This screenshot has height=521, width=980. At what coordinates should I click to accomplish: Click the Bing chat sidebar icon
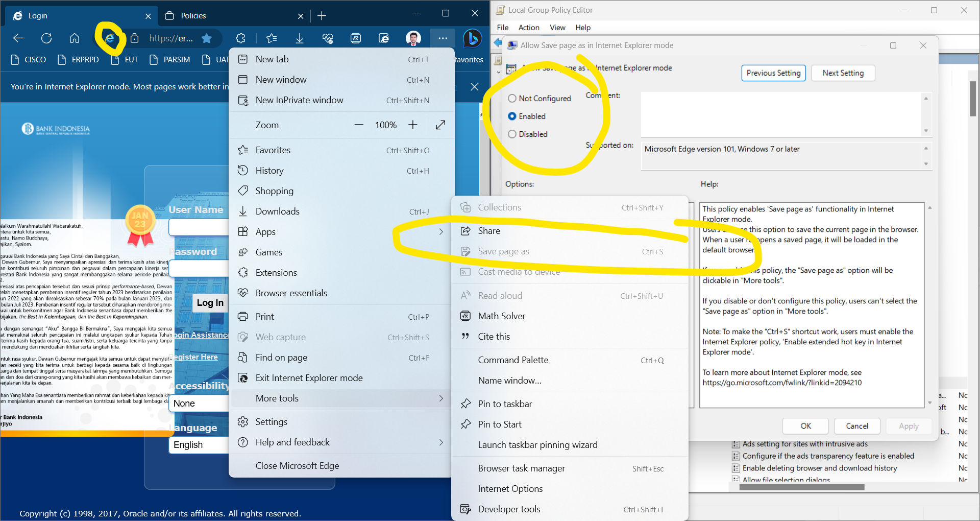(473, 38)
